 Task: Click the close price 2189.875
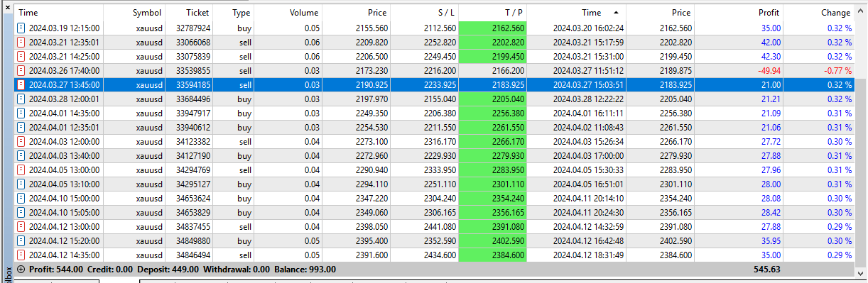click(676, 71)
